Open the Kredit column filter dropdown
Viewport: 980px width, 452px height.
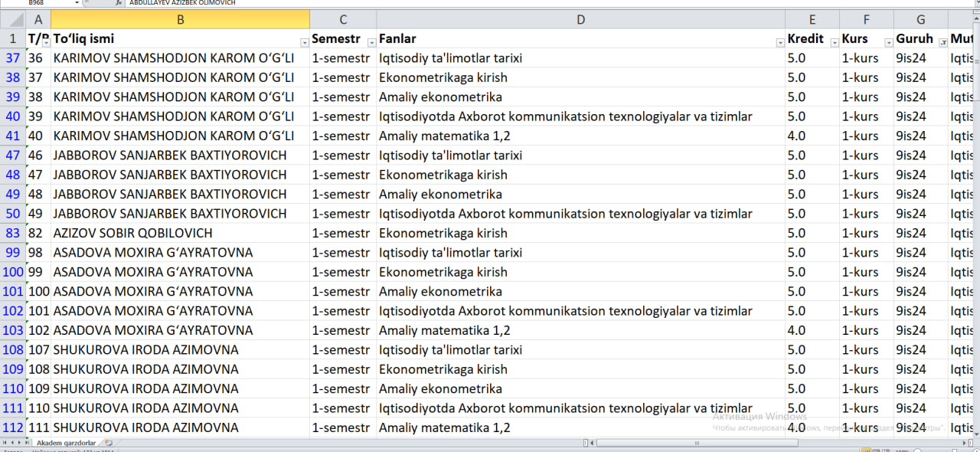[x=834, y=43]
